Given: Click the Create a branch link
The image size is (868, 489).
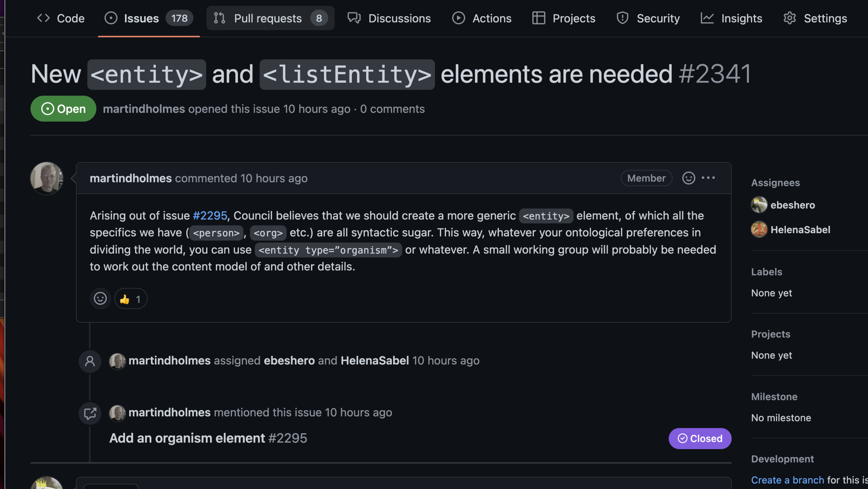Looking at the screenshot, I should 787,480.
